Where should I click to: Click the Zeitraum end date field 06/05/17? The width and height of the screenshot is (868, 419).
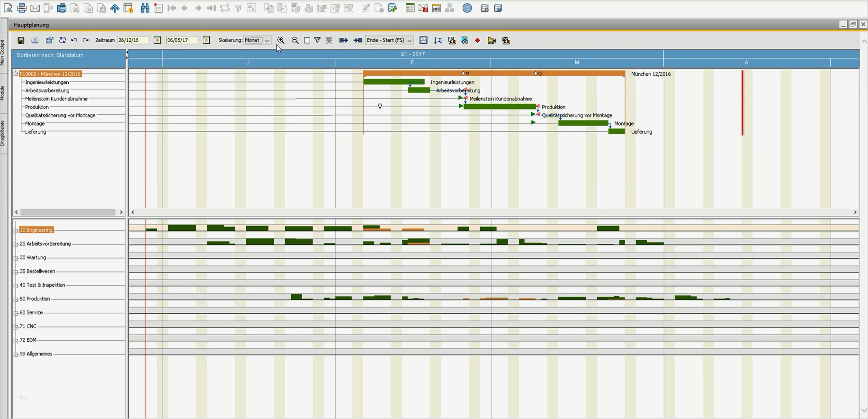[x=182, y=40]
